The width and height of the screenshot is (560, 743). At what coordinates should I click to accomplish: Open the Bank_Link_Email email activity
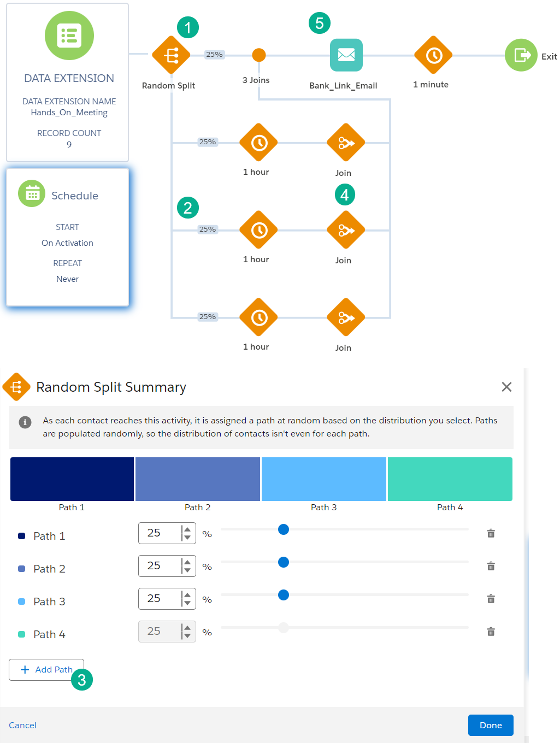(x=346, y=55)
